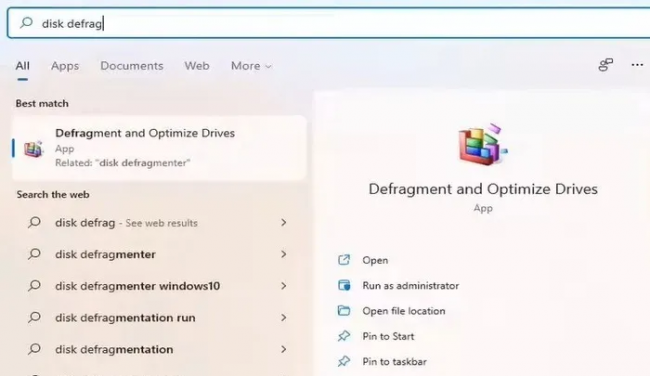Viewport: 650px width, 376px height.
Task: Click magnifier icon beside 'disk defrag' web result
Action: point(34,222)
